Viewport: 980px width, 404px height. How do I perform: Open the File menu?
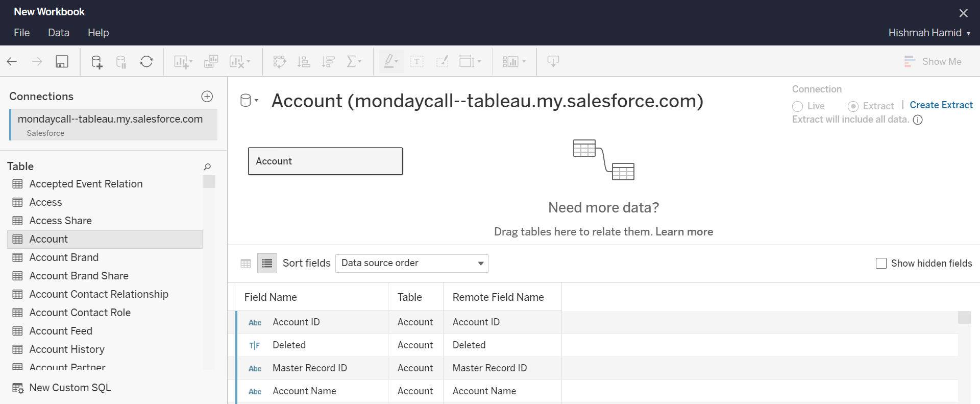click(21, 33)
